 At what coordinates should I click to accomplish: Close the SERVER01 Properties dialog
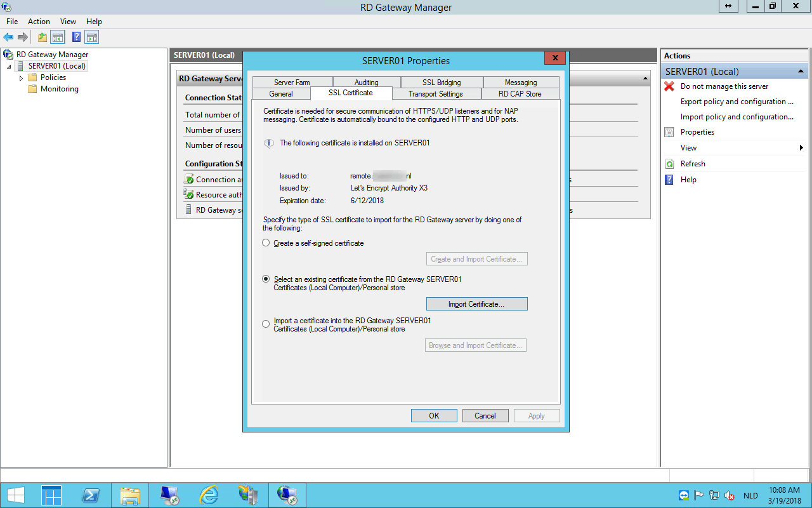555,58
